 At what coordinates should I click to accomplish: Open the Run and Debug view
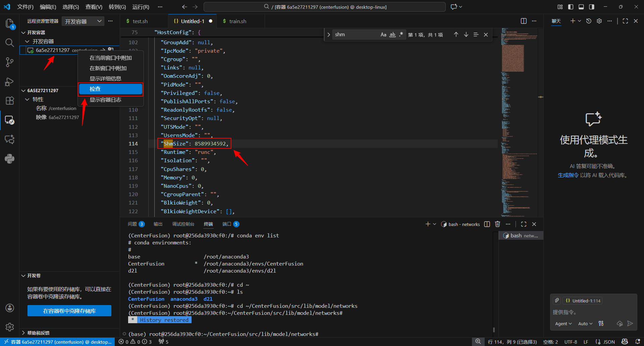[10, 81]
